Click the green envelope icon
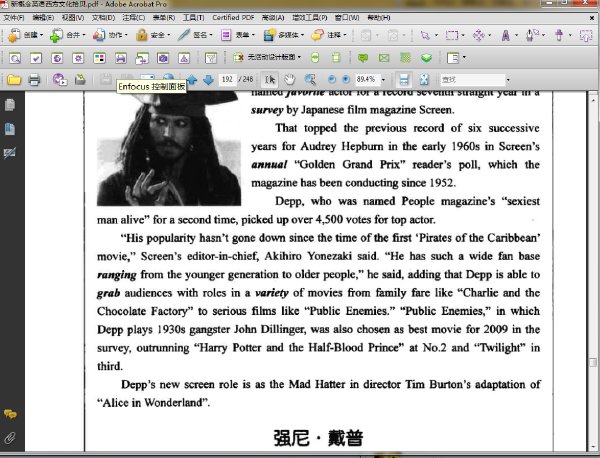 click(x=384, y=58)
